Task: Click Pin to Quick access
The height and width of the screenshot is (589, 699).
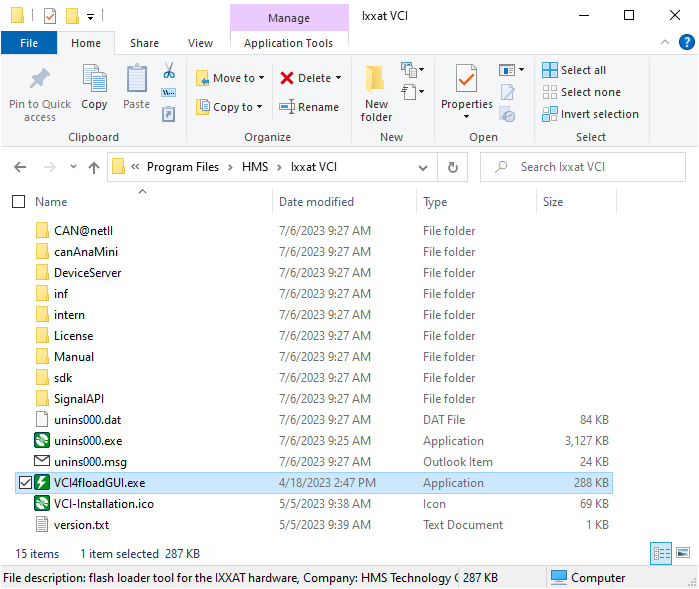Action: click(40, 95)
